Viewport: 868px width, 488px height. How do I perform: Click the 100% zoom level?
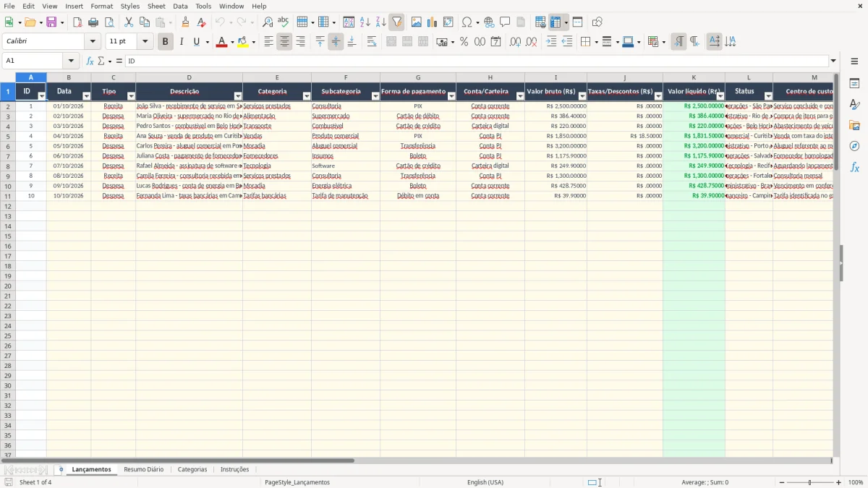tap(856, 482)
